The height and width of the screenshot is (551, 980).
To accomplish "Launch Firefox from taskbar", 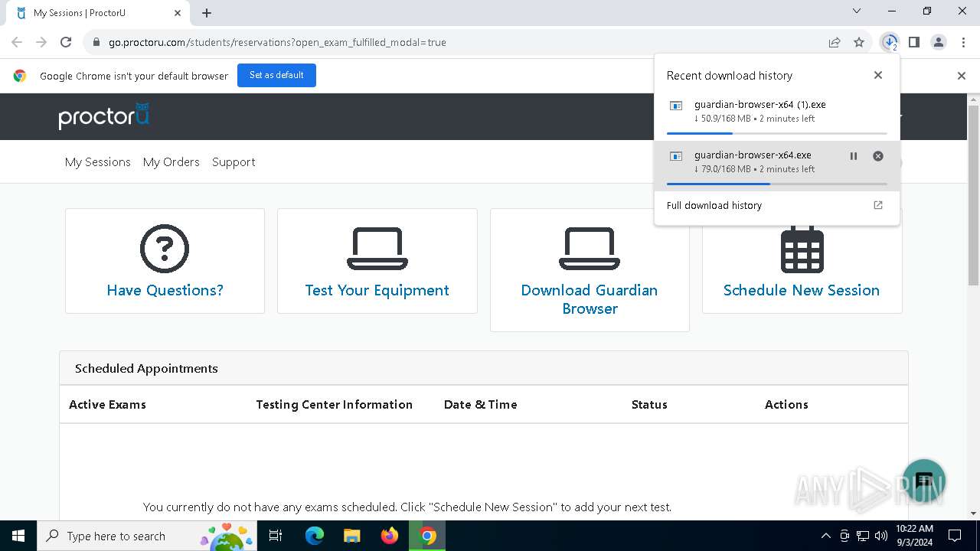I will [390, 536].
